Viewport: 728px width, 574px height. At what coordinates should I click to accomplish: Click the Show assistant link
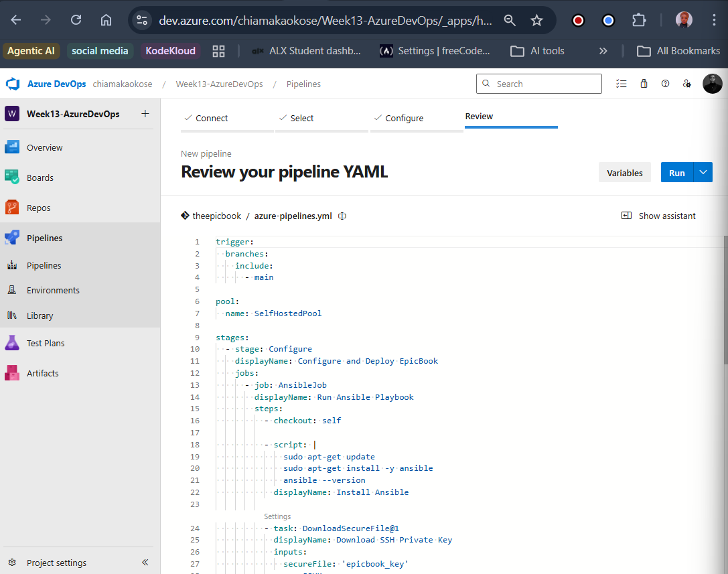pyautogui.click(x=658, y=216)
